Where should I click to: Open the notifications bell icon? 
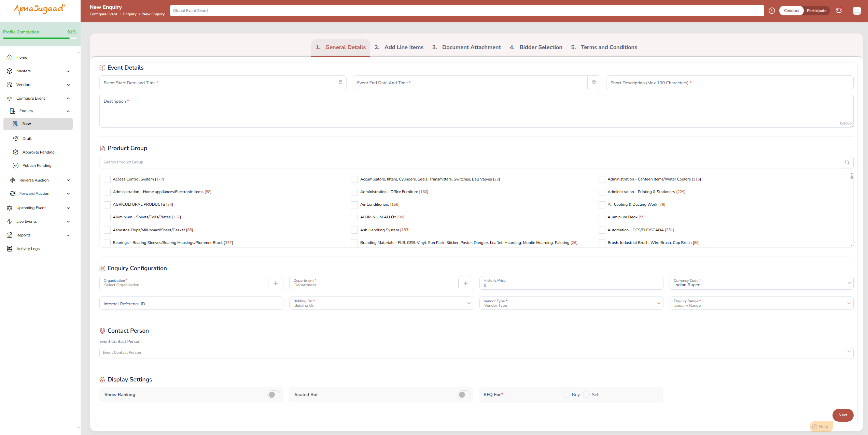[839, 11]
